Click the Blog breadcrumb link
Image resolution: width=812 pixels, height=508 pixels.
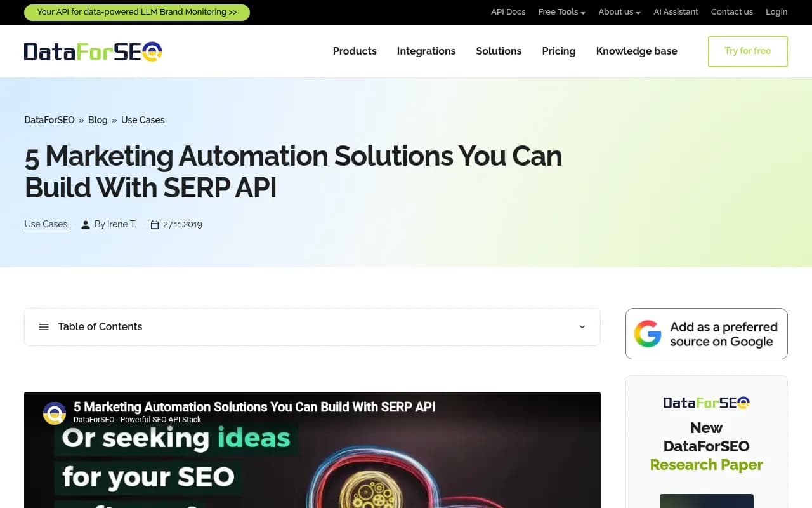[x=98, y=120]
